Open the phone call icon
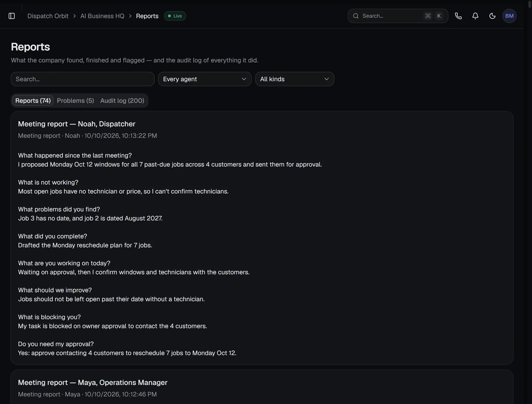The image size is (532, 404). [x=458, y=16]
